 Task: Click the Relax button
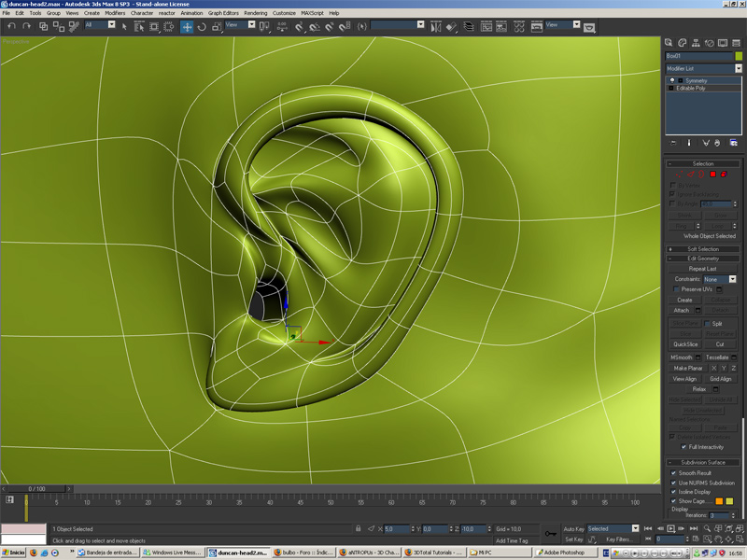click(699, 389)
